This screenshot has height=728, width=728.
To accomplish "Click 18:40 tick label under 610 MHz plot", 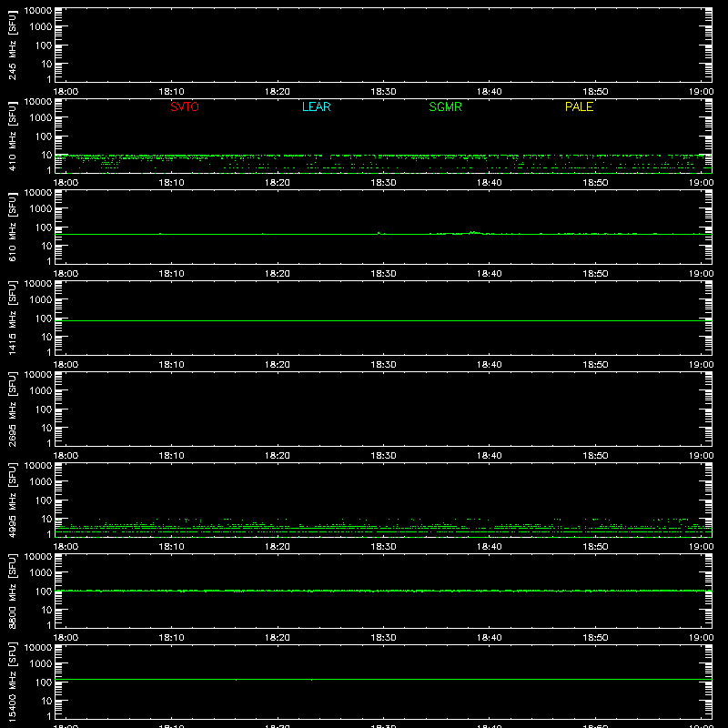I will tap(490, 274).
